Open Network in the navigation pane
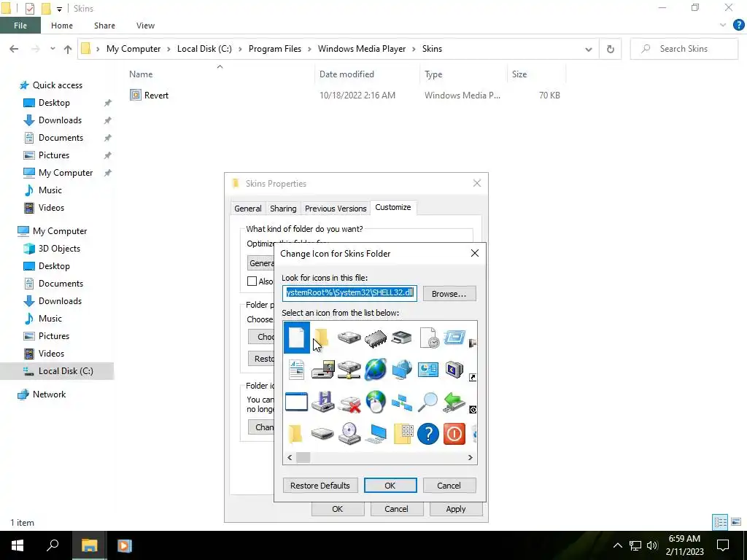 point(49,394)
